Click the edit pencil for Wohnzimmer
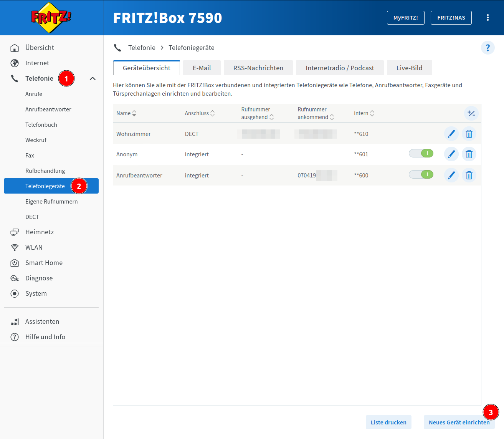Screen dimensions: 504x439 point(451,134)
